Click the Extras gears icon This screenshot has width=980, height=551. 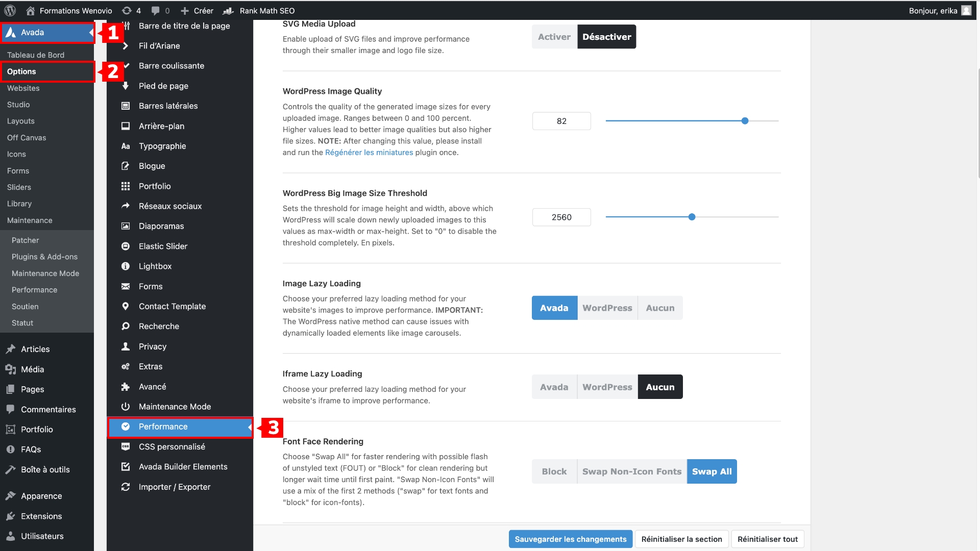tap(126, 366)
